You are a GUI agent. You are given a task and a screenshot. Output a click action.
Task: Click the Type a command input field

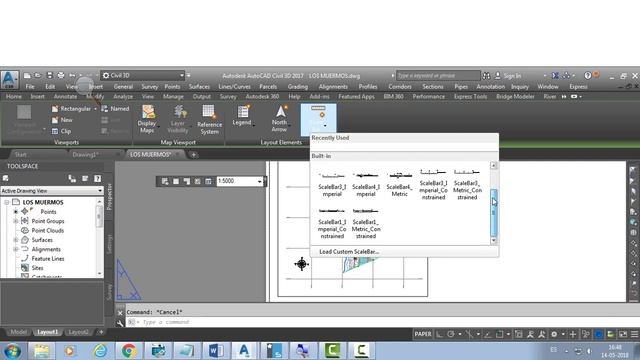point(380,322)
